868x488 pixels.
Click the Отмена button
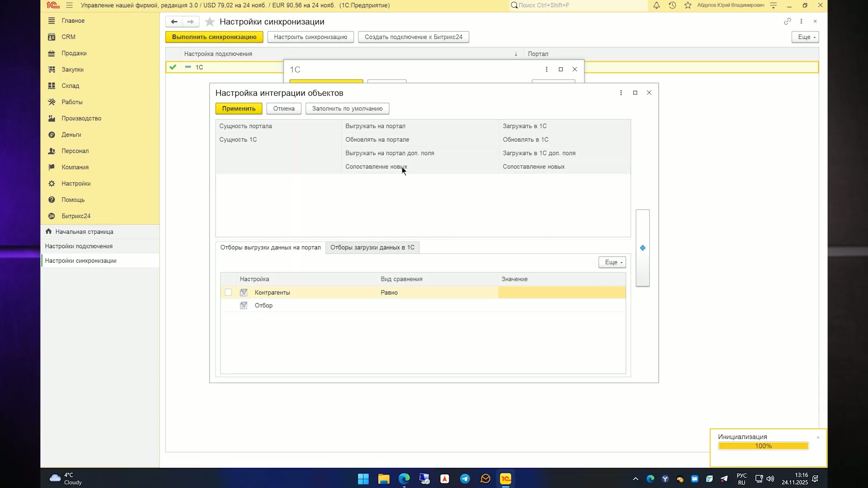tap(284, 108)
